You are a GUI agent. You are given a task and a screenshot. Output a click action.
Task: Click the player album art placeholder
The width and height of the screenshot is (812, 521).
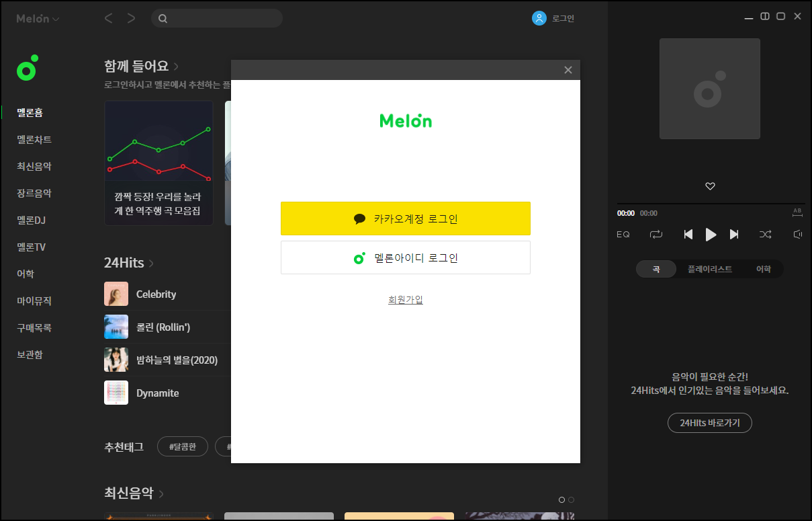pyautogui.click(x=710, y=89)
